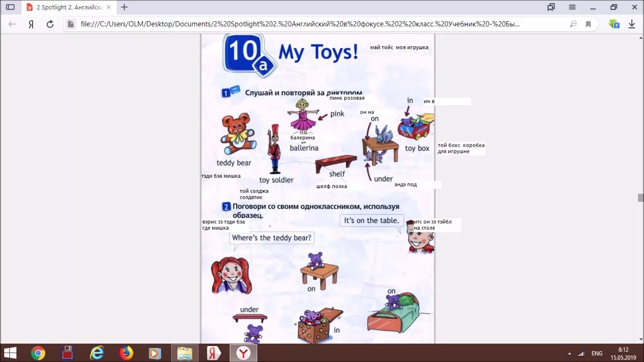Change the ENG input language
Viewport: 644px width, 362px height.
coord(597,353)
